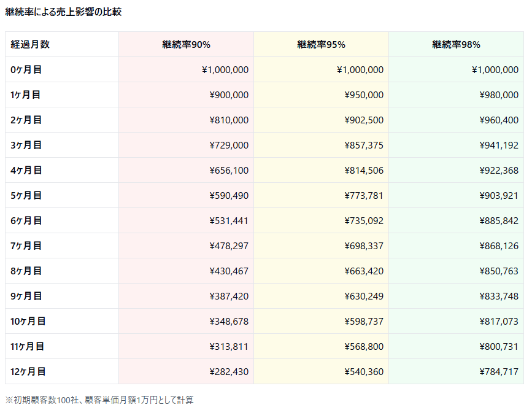Select the ¥902,500 cell
This screenshot has height=410, width=532.
coord(322,120)
